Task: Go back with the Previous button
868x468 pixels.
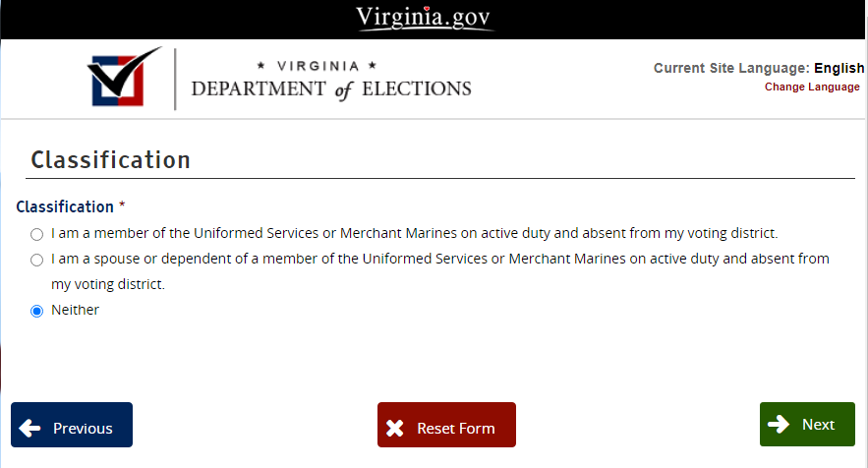Action: 72,425
